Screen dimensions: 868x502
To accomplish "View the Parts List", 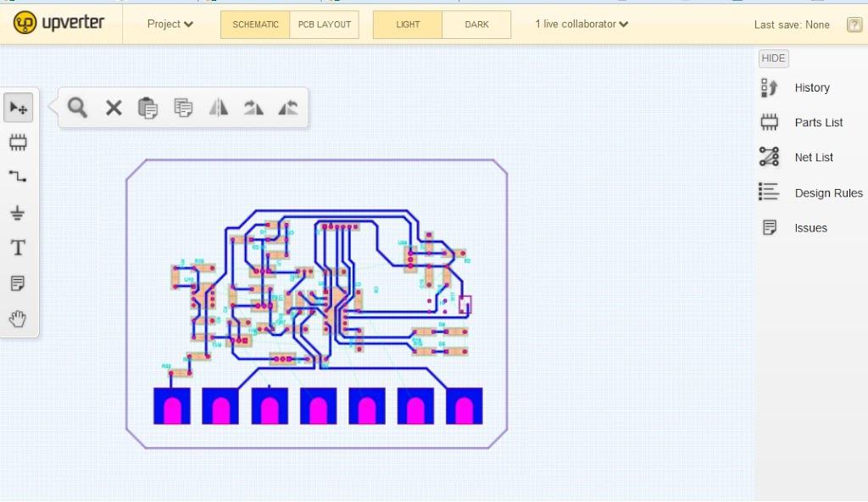I will click(x=818, y=122).
